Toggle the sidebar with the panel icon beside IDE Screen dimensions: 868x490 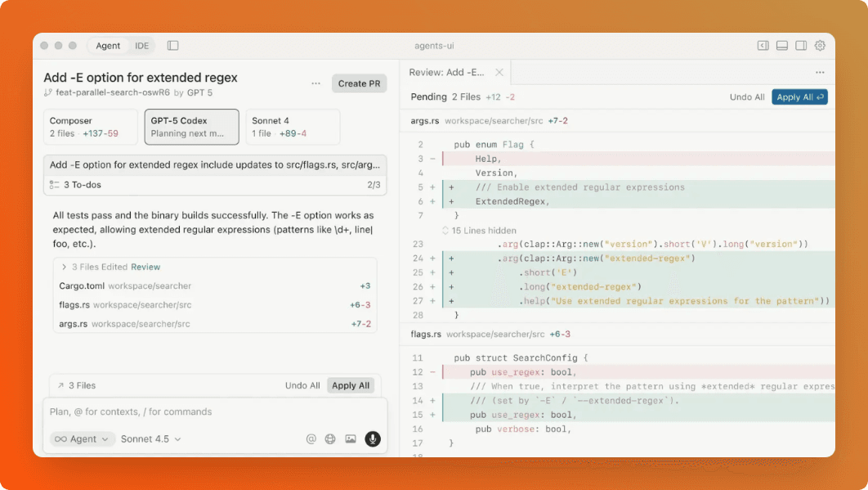[172, 46]
